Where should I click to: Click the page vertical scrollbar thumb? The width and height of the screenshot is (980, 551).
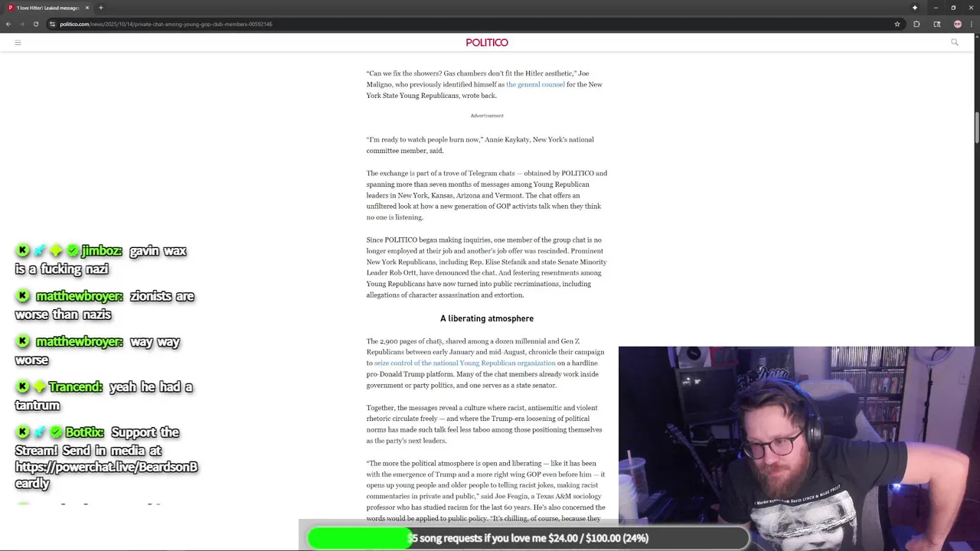976,127
